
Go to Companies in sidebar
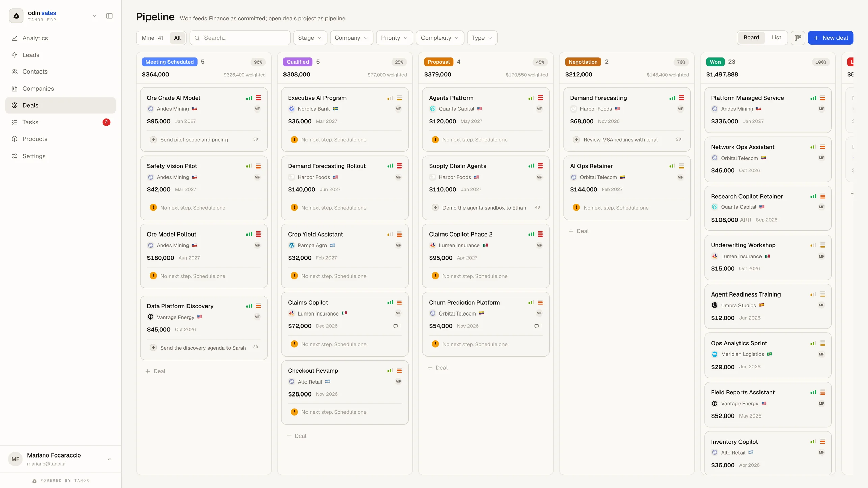pyautogui.click(x=60, y=89)
